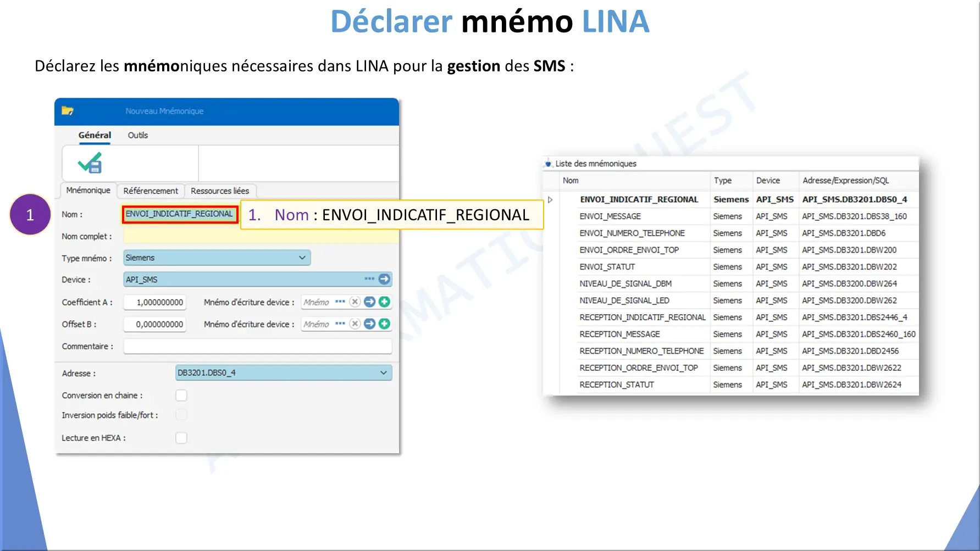Open the Ressources liées tab
This screenshot has width=980, height=551.
[x=220, y=191]
